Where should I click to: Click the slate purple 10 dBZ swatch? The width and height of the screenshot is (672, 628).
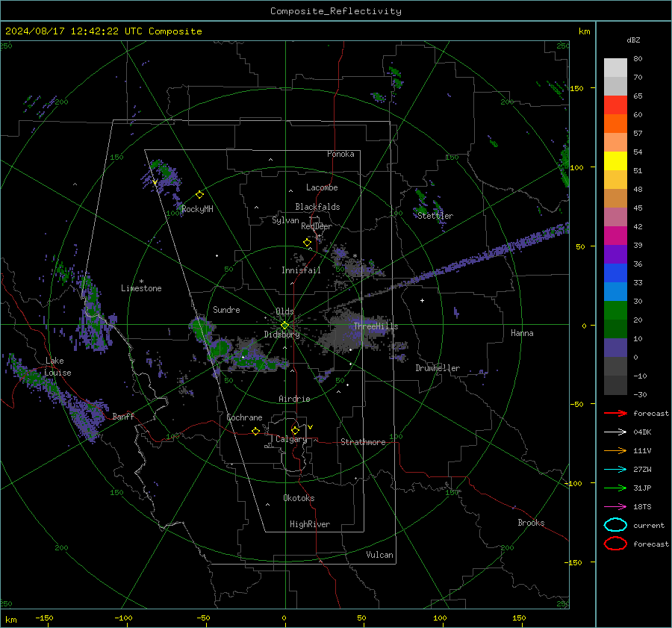615,347
